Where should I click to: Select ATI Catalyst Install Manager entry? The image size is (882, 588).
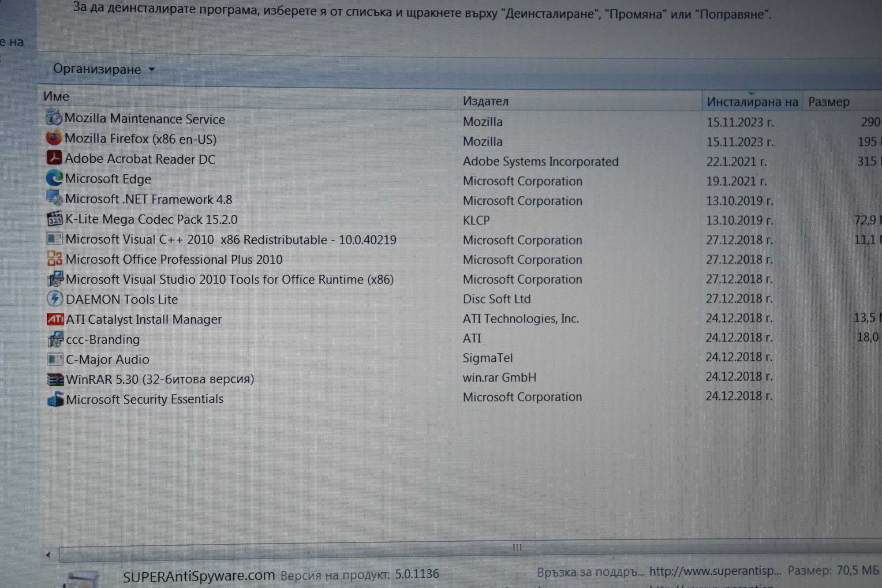click(x=144, y=319)
